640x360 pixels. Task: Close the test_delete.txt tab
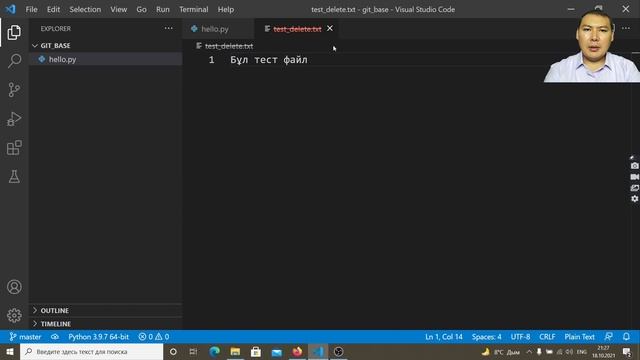tap(330, 29)
